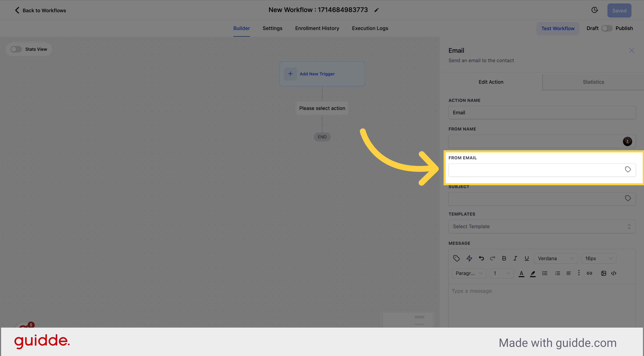Toggle the Stats View switch
The width and height of the screenshot is (644, 356).
pyautogui.click(x=16, y=49)
